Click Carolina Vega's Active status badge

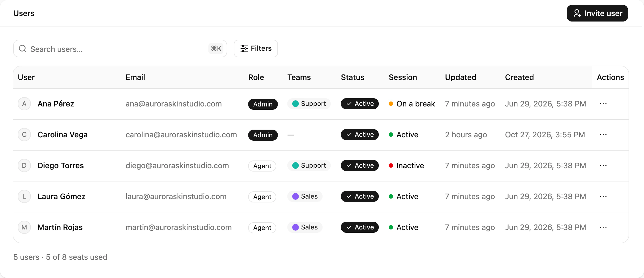[x=359, y=135]
